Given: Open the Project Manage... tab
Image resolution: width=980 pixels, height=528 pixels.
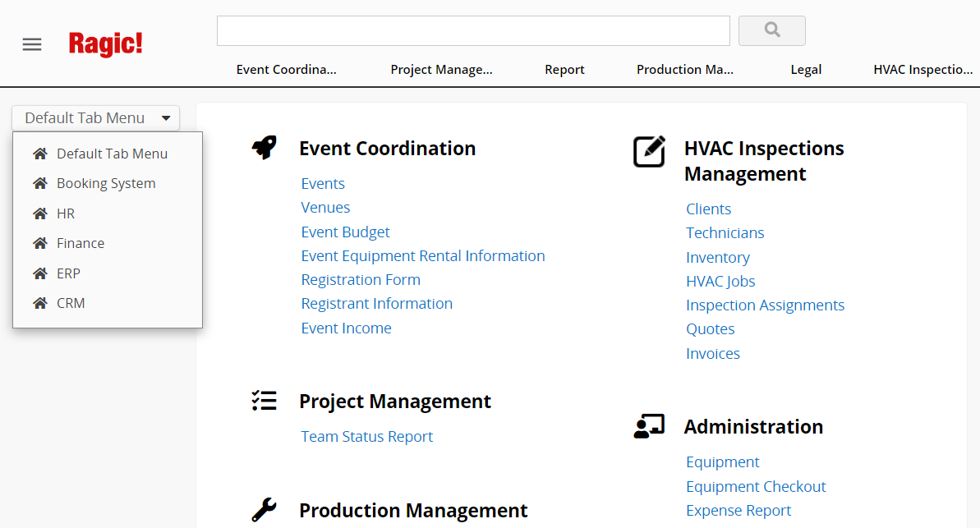Looking at the screenshot, I should click(x=441, y=69).
